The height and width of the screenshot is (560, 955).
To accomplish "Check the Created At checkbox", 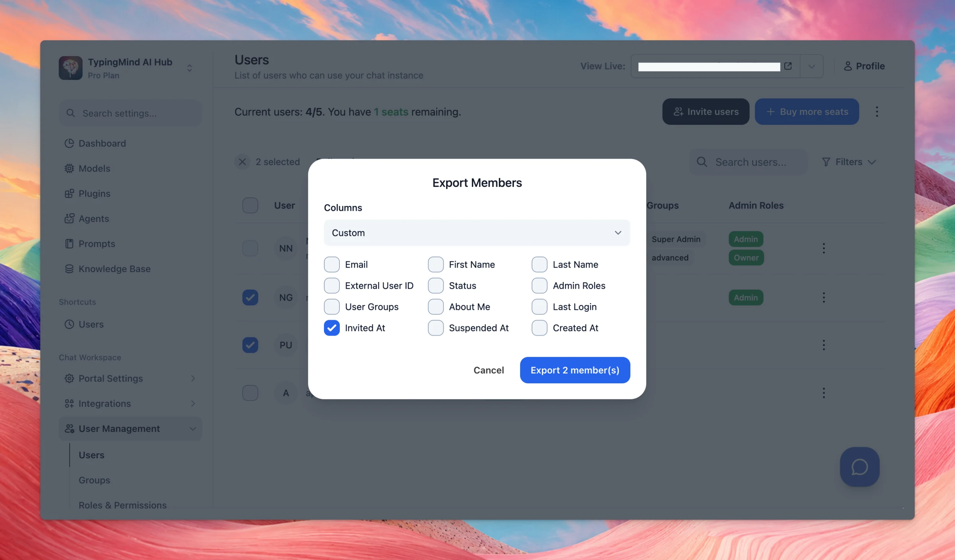I will pos(540,328).
